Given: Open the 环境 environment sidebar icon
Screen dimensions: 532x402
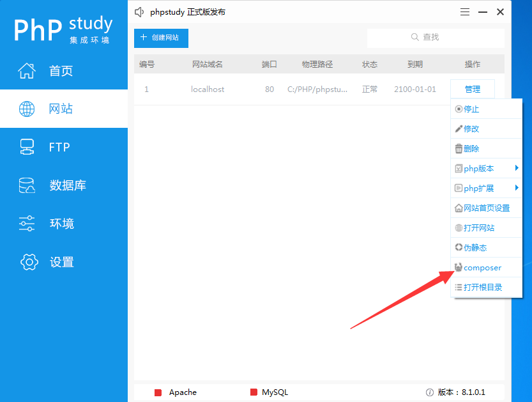Looking at the screenshot, I should (27, 224).
